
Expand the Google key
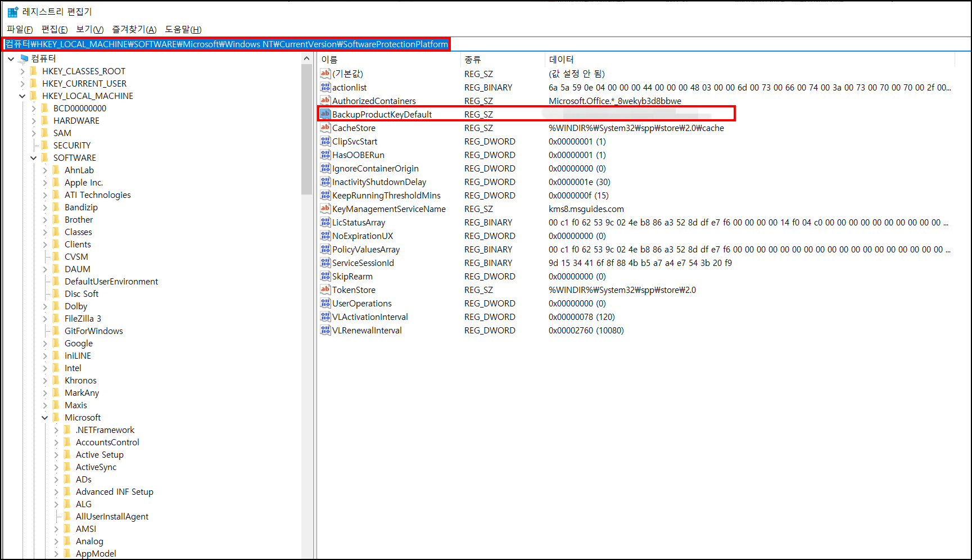click(x=44, y=343)
